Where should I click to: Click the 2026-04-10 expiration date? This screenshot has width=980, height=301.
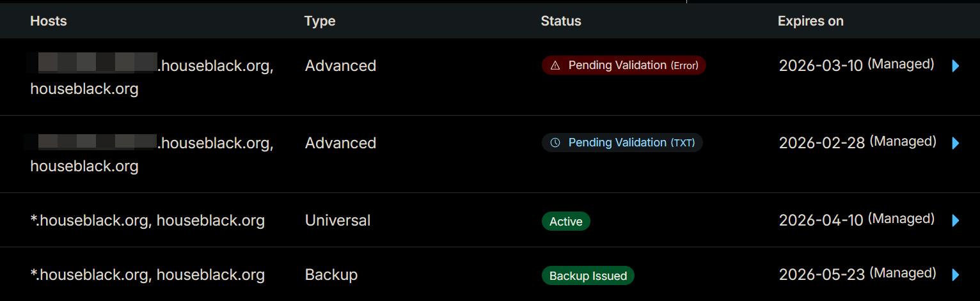pyautogui.click(x=821, y=220)
